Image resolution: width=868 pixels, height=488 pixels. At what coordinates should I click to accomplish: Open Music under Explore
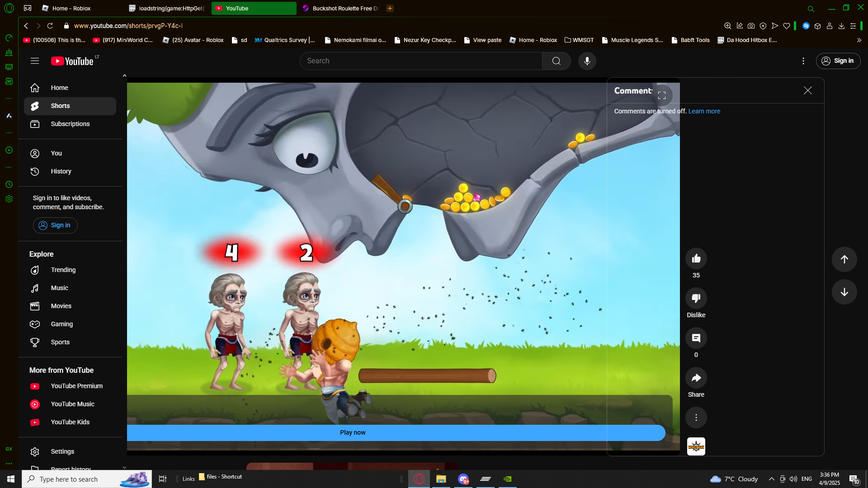(70, 288)
